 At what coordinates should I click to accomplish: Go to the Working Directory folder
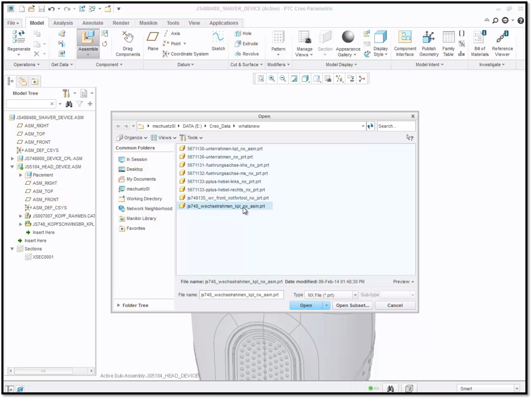[x=140, y=199]
